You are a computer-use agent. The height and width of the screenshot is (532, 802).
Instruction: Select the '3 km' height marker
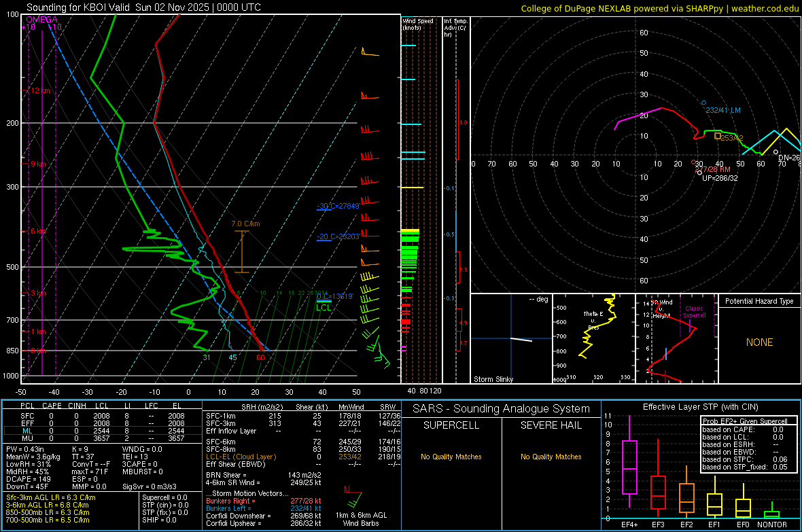(x=38, y=293)
